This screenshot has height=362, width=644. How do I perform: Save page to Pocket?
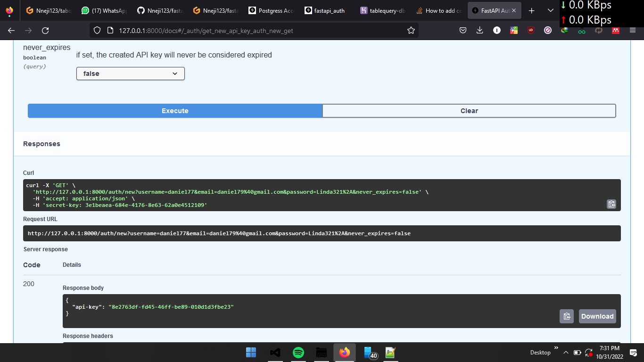tap(463, 30)
